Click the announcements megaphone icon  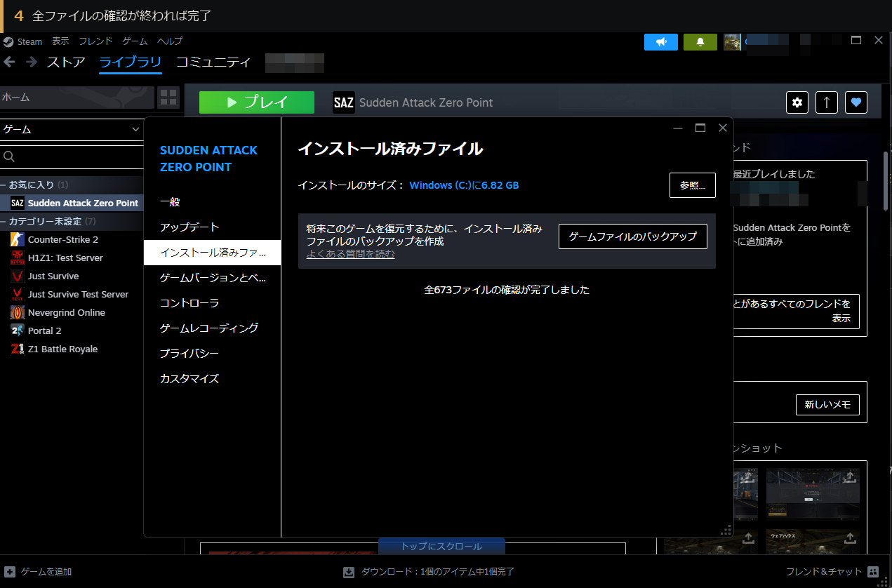(x=661, y=42)
